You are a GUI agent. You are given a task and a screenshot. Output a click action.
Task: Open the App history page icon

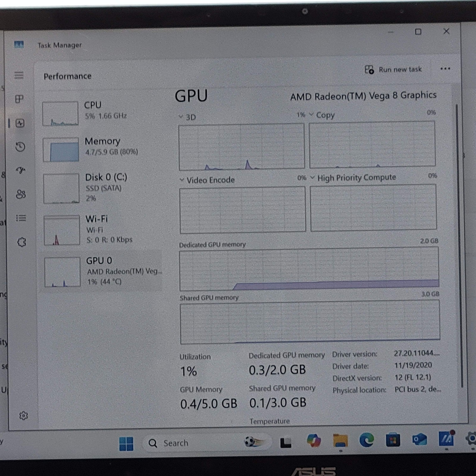point(20,147)
